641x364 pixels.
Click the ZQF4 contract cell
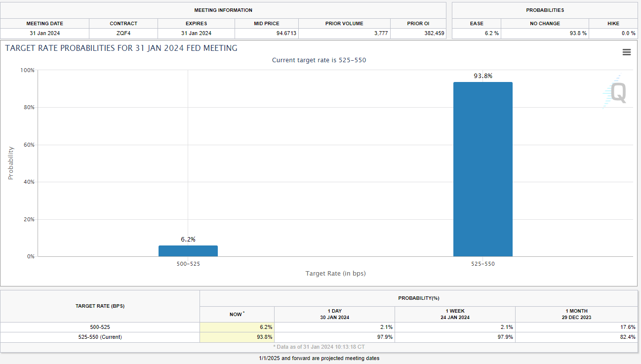click(123, 34)
